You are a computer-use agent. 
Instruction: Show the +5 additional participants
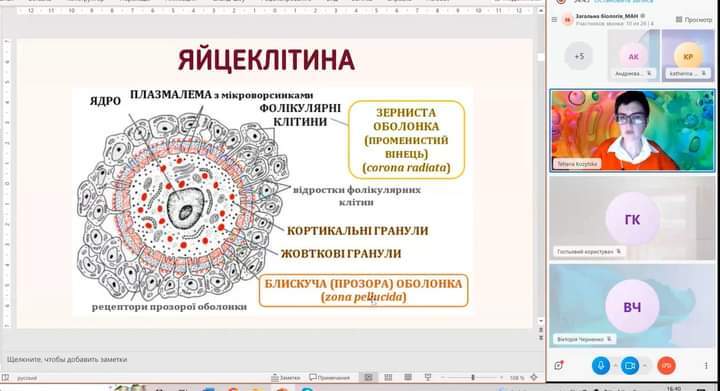[579, 56]
